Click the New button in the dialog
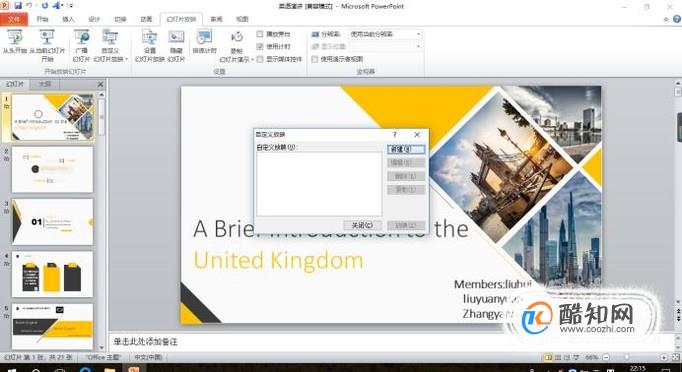The image size is (682, 372). 406,149
